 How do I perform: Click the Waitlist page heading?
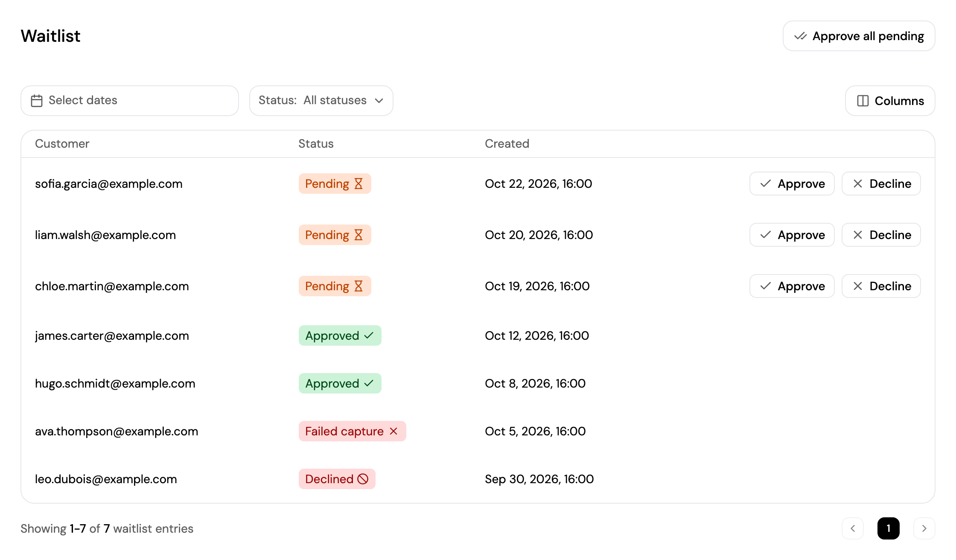50,36
